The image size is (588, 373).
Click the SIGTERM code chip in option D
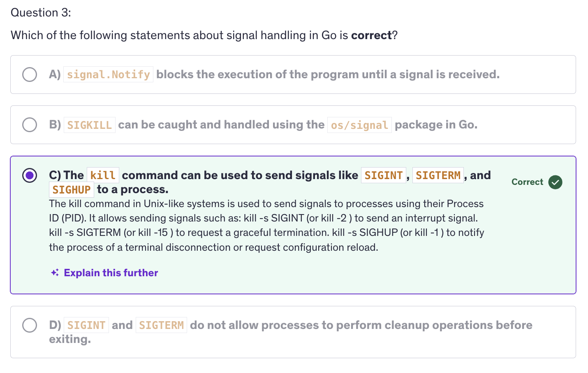tap(161, 325)
